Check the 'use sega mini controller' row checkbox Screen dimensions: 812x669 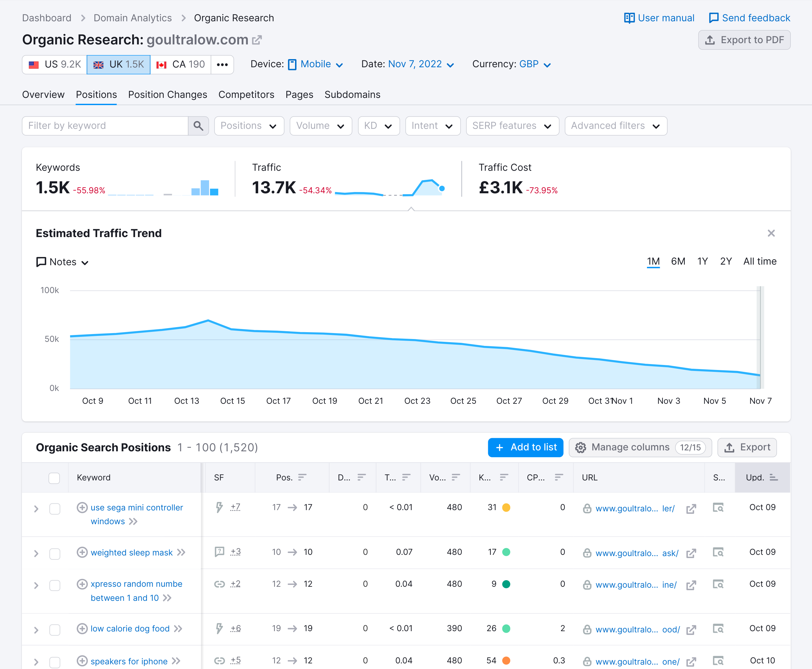point(55,509)
